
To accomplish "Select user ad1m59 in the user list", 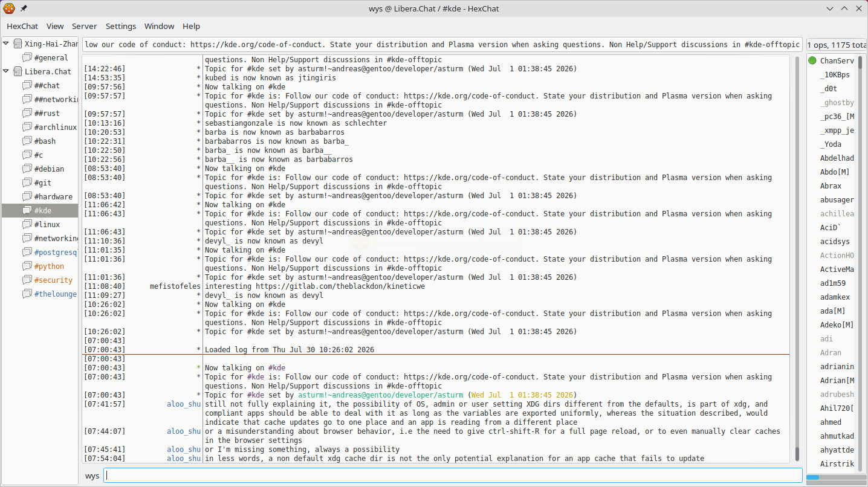I will coord(833,283).
